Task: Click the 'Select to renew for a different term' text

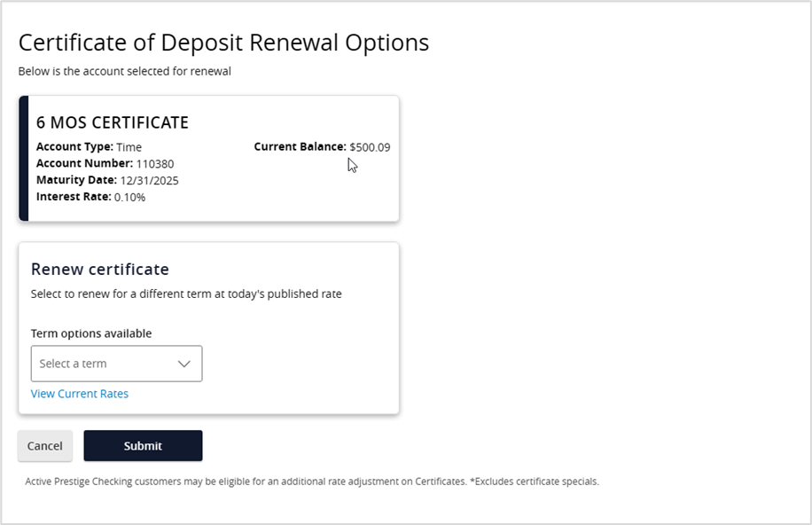Action: (x=186, y=294)
